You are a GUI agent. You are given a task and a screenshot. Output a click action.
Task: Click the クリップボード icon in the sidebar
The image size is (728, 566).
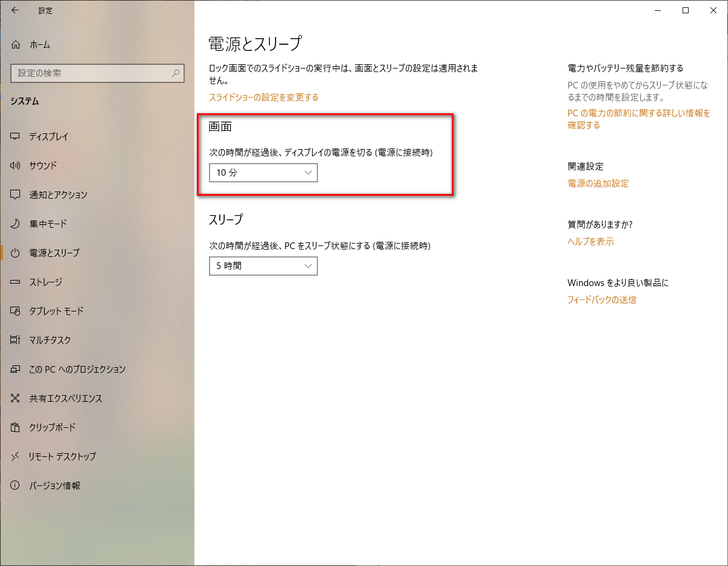click(16, 428)
